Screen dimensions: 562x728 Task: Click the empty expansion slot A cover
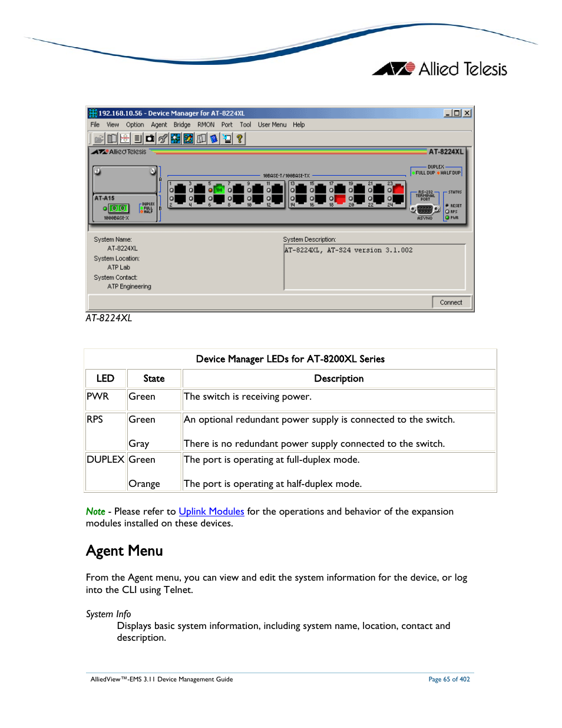tap(125, 179)
